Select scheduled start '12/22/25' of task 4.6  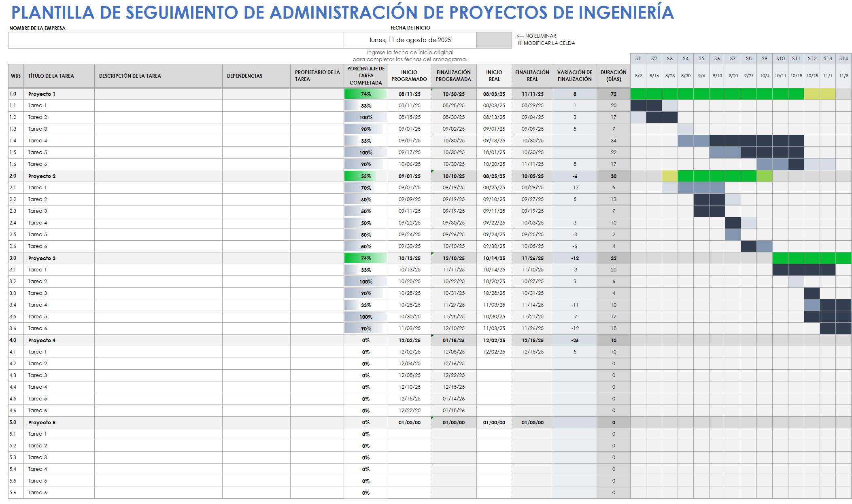tap(409, 411)
